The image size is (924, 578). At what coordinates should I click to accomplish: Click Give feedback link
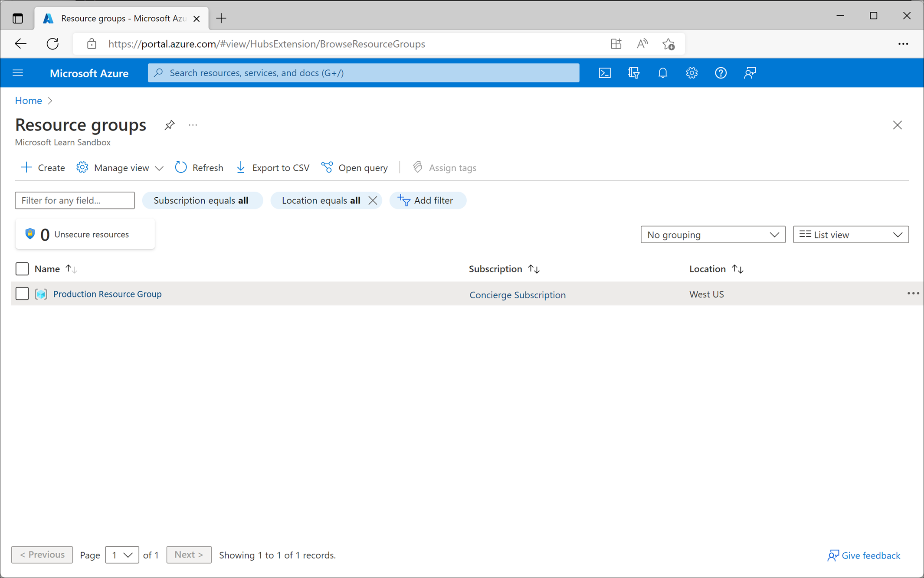pos(864,555)
